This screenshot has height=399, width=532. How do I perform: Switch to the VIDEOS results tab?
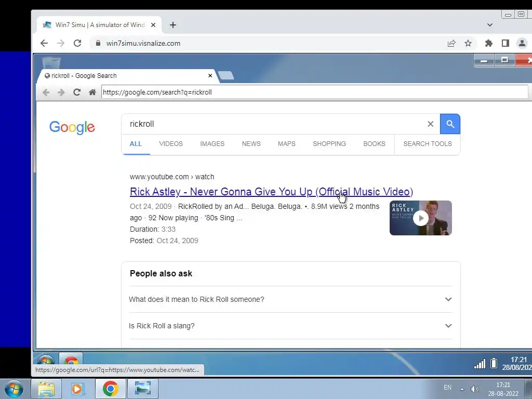170,144
